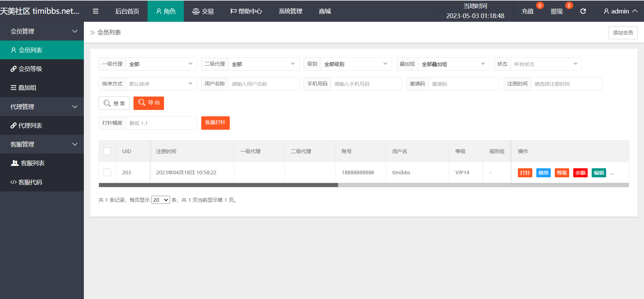This screenshot has width=644, height=299.
Task: Open 代理列表 in sidebar
Action: click(x=42, y=125)
